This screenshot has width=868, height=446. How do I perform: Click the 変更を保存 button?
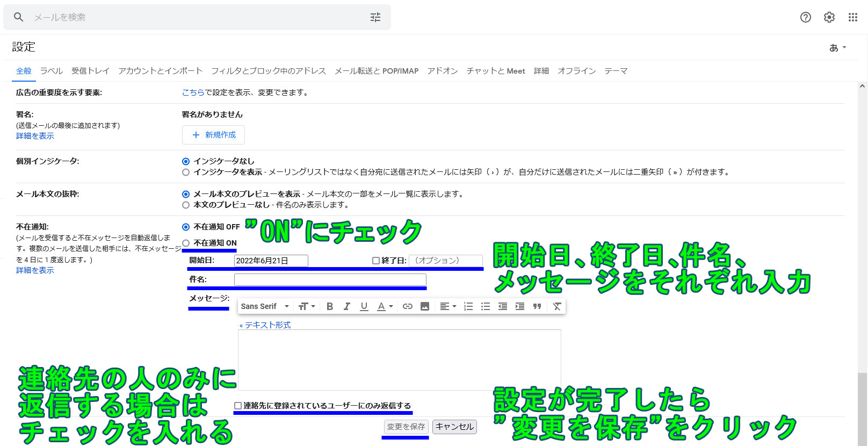pyautogui.click(x=406, y=427)
